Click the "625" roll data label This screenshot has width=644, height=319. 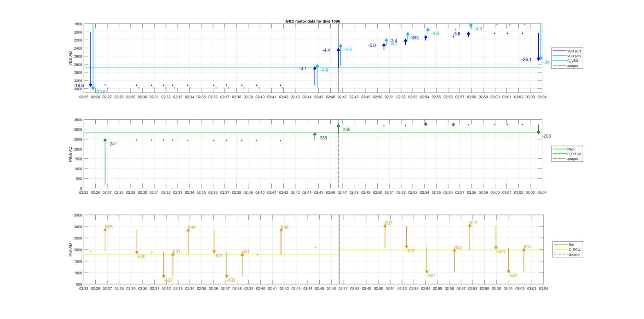click(109, 227)
